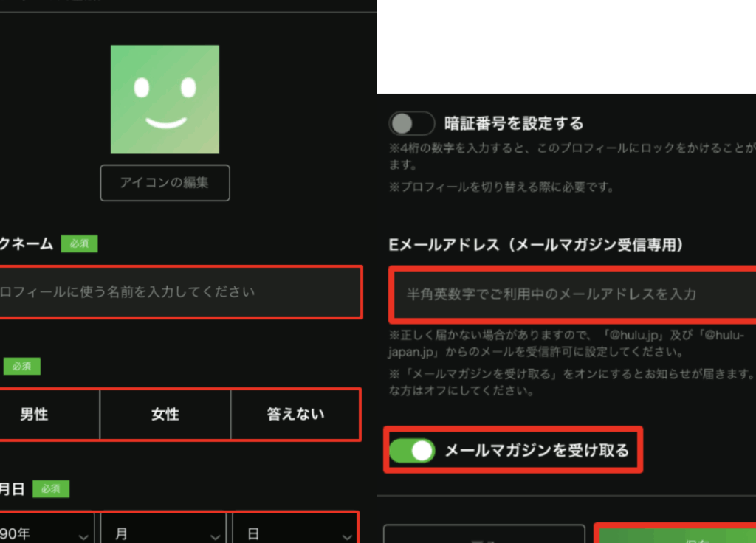Click the 必須 badge beside the nickname label
The width and height of the screenshot is (756, 543).
(79, 243)
